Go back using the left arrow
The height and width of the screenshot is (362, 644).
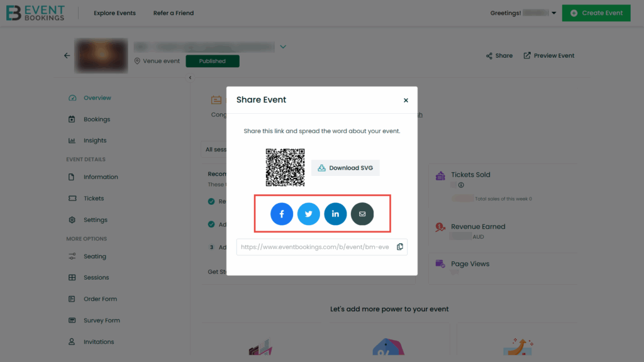tap(67, 55)
